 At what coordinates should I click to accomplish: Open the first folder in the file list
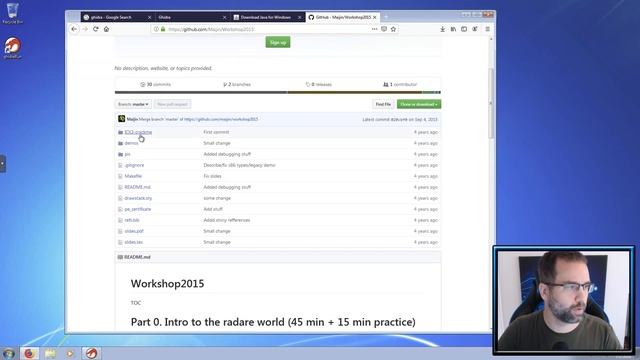point(138,132)
